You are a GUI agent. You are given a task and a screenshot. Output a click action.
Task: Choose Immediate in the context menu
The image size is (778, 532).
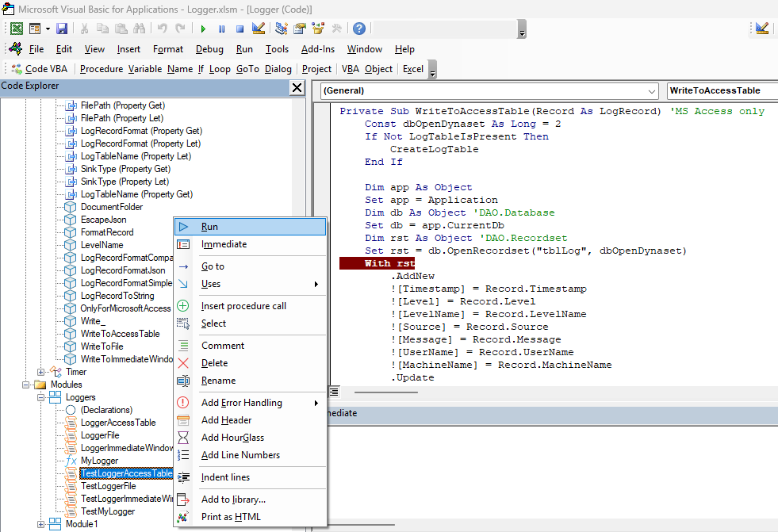click(x=251, y=244)
